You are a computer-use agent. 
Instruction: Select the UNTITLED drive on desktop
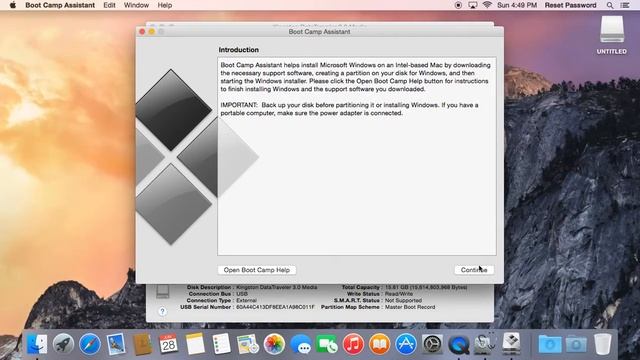(611, 35)
